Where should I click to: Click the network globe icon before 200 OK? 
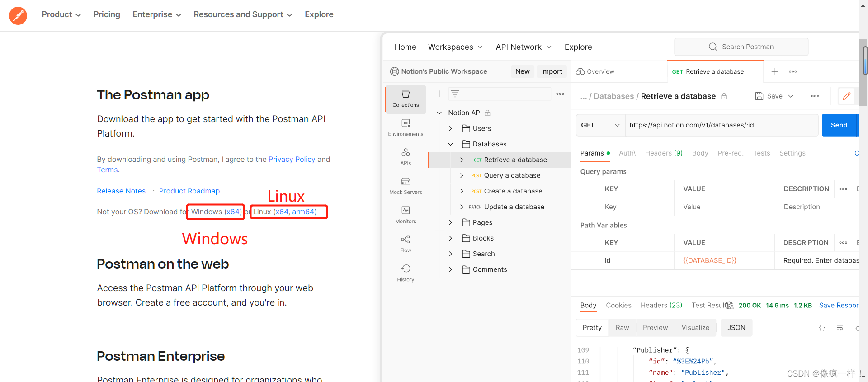730,306
